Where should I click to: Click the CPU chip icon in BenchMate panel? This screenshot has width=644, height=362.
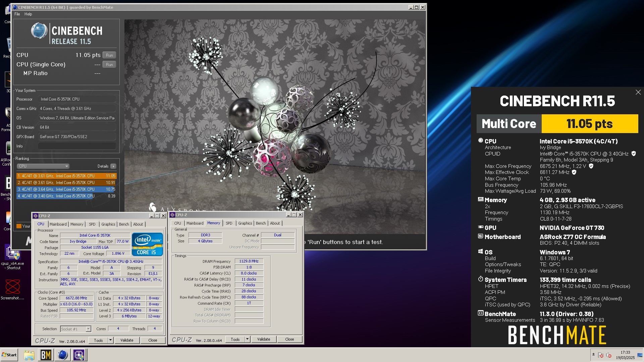[x=480, y=141]
